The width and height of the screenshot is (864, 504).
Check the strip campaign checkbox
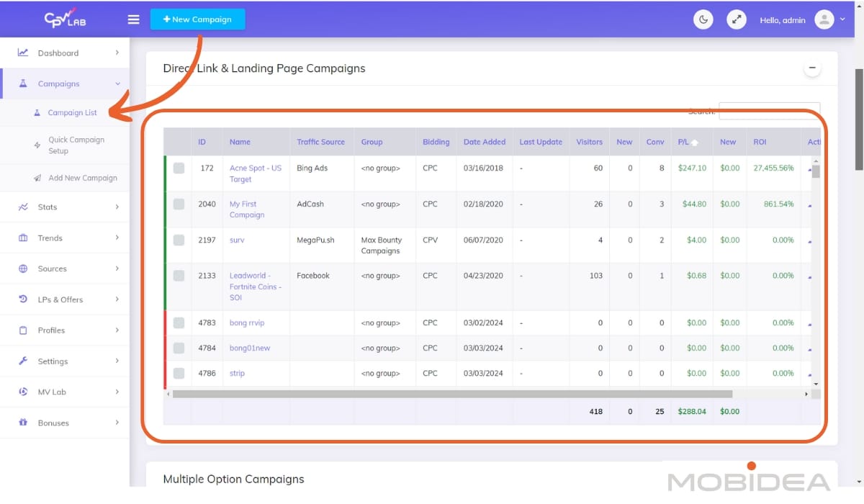(179, 373)
